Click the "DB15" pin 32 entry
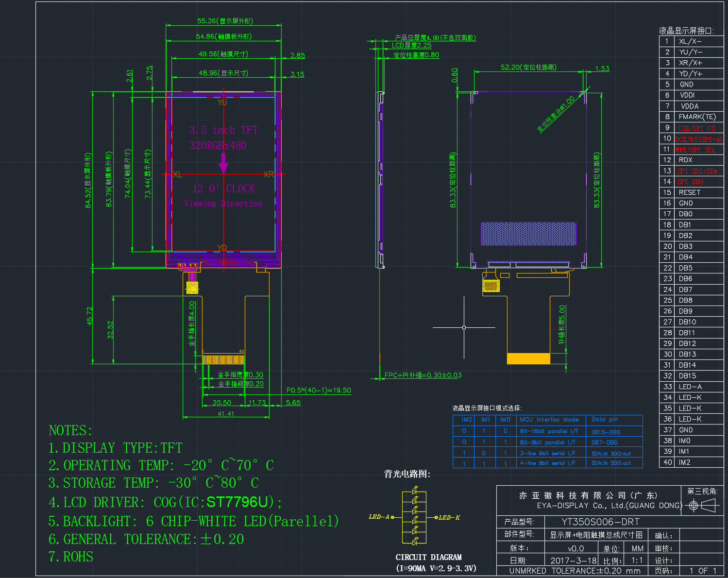Screen dimensions: 728x578 coord(687,376)
